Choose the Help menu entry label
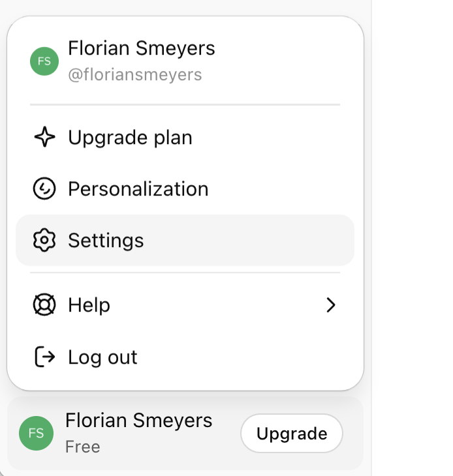453x476 pixels. [x=89, y=305]
